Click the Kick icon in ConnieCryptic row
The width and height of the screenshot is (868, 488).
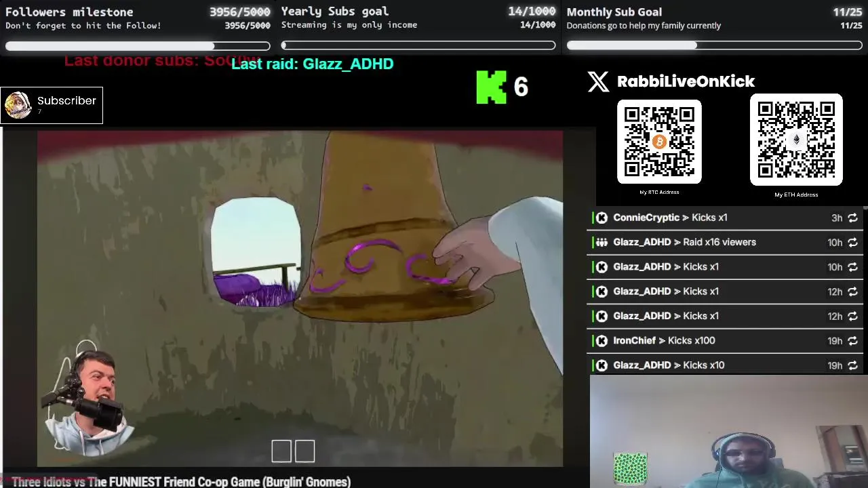[x=601, y=218]
